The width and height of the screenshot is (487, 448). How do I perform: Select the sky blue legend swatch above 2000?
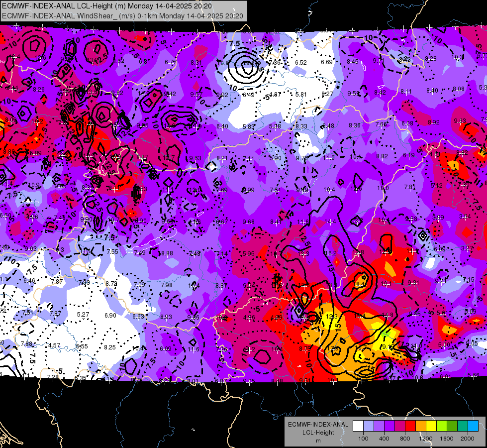coord(473,426)
